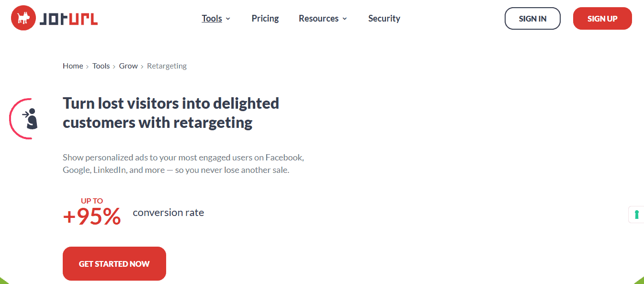Expand the Tools menu chevron
Viewport: 644px width, 284px height.
click(228, 19)
